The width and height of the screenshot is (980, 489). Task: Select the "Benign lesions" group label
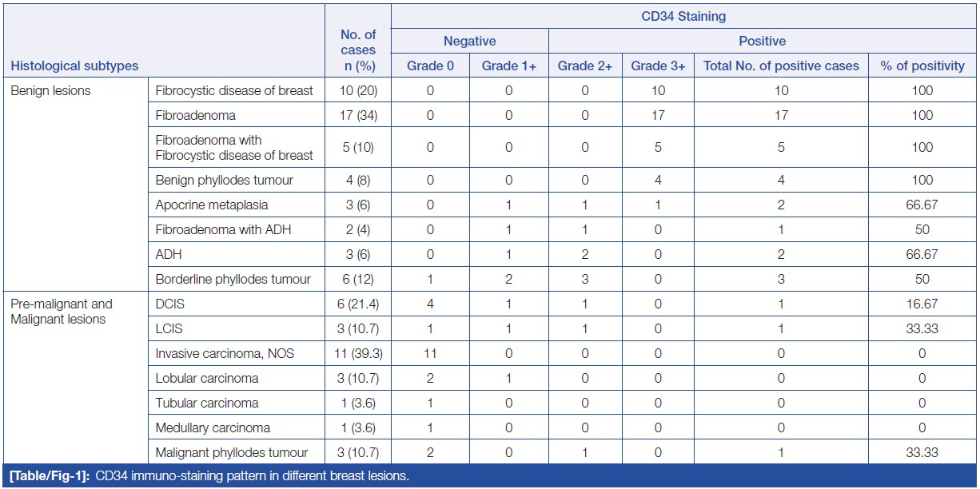pyautogui.click(x=50, y=90)
